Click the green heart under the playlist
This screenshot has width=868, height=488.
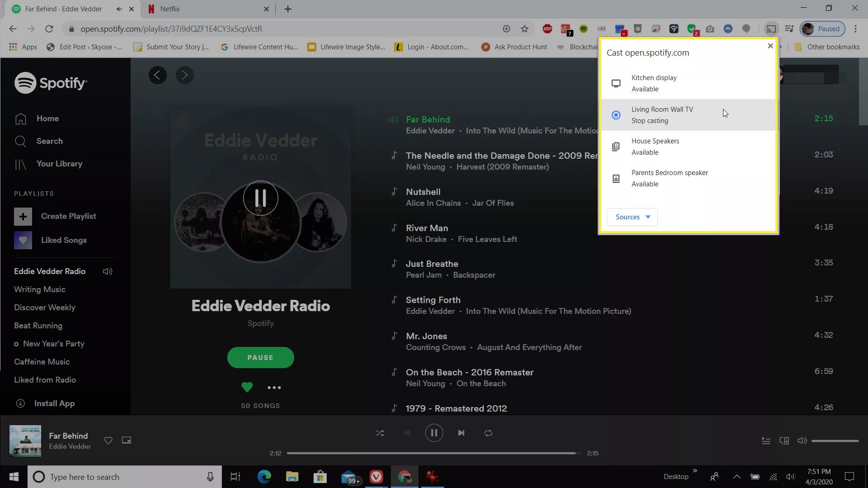click(x=247, y=387)
